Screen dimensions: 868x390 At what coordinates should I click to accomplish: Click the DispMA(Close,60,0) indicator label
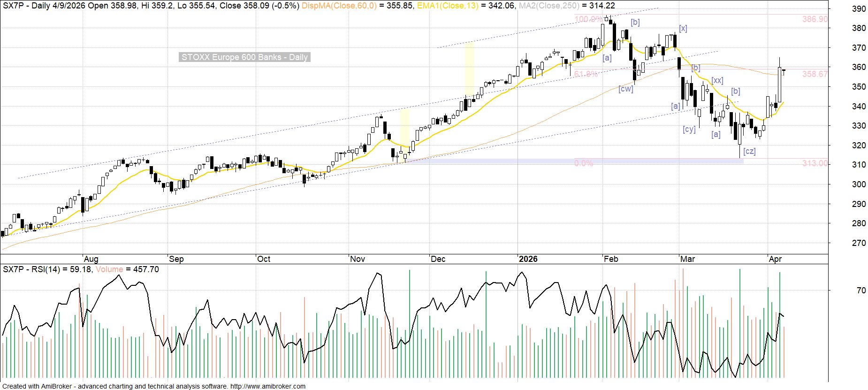(339, 6)
